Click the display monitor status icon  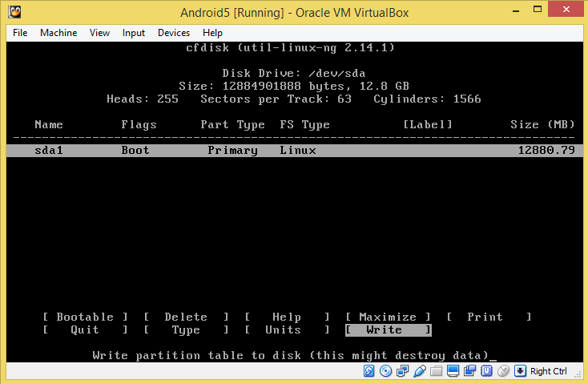pyautogui.click(x=453, y=371)
